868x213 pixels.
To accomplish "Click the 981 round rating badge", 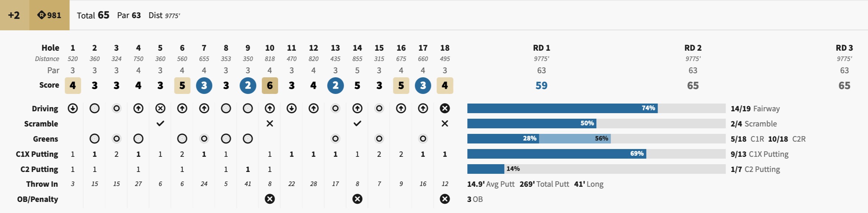I will tap(49, 15).
